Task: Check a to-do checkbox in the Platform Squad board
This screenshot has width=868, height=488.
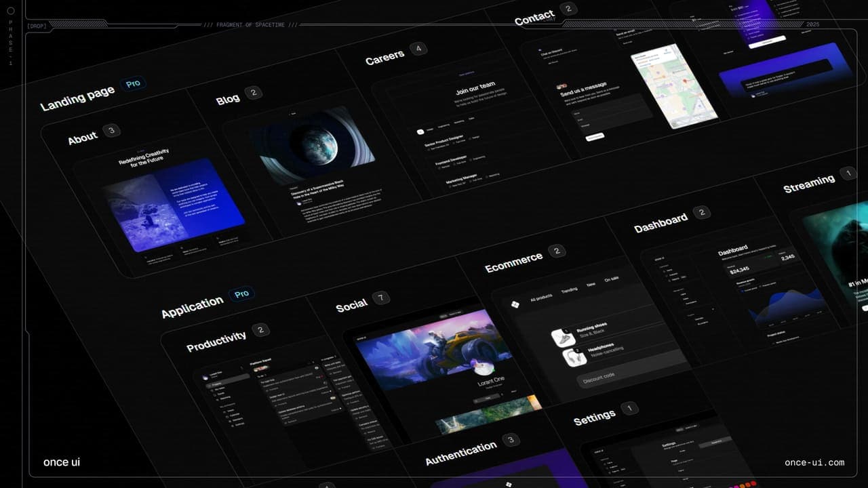Action: point(269,389)
